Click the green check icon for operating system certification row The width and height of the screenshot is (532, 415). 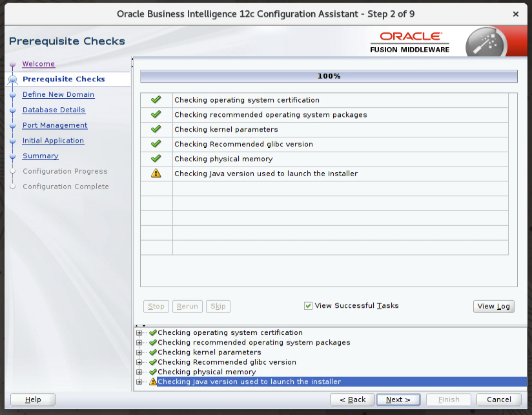pyautogui.click(x=156, y=99)
